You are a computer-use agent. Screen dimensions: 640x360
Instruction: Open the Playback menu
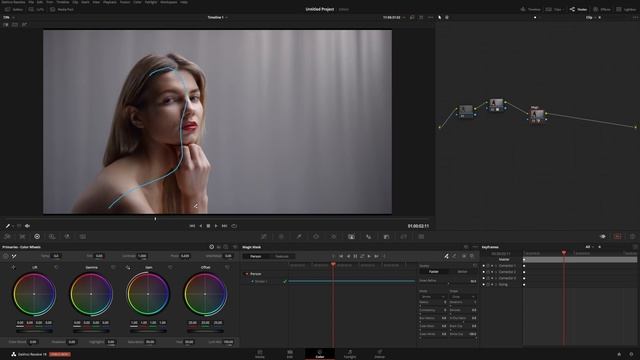pyautogui.click(x=109, y=2)
